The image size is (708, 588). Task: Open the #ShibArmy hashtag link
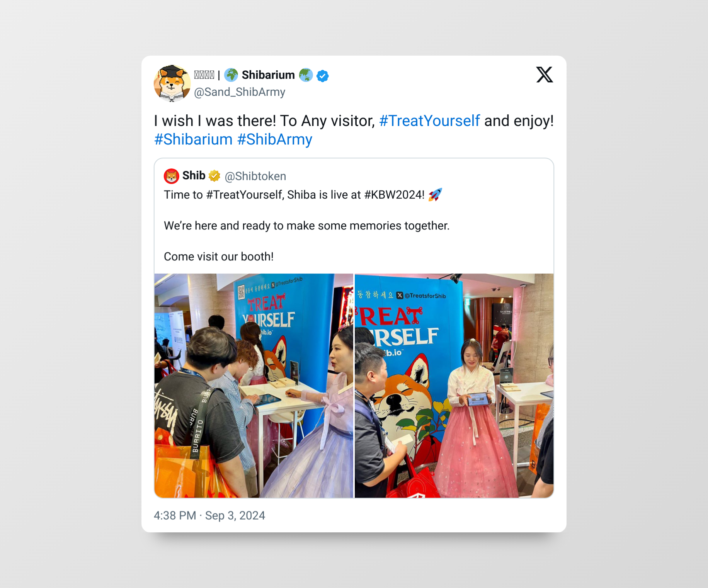click(275, 139)
